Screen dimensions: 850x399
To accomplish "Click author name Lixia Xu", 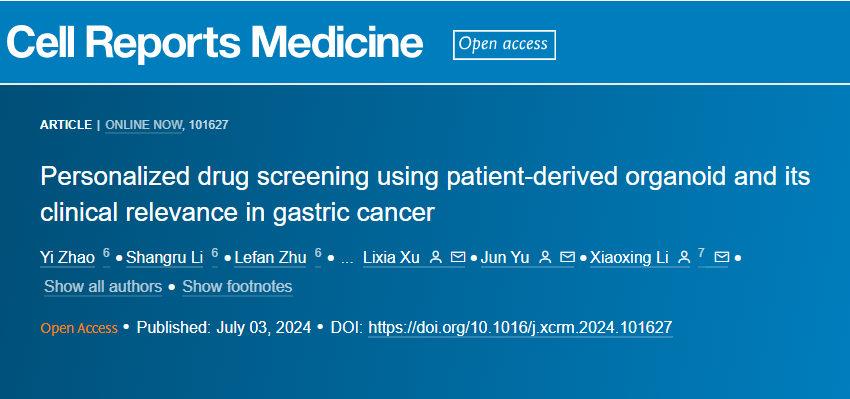I will [391, 258].
